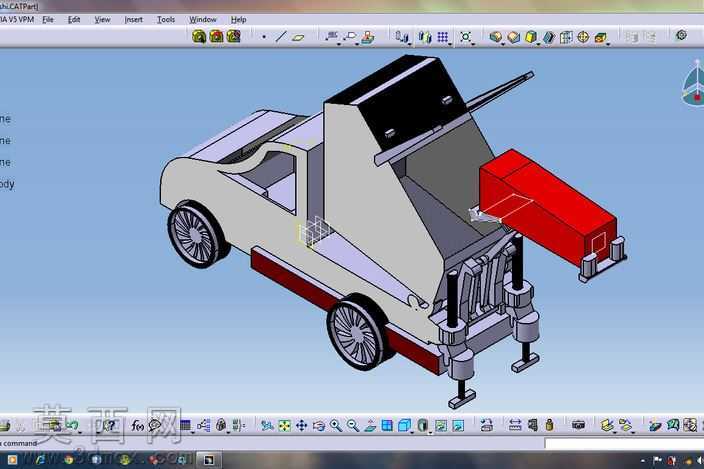
Task: Click the camera capture icon
Action: [578, 425]
